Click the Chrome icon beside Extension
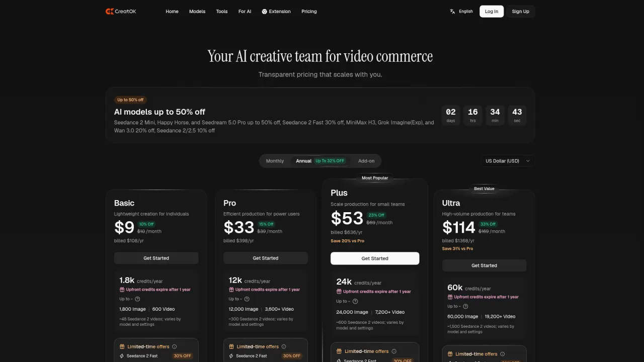Screen dimensions: 644x362 (x=264, y=12)
